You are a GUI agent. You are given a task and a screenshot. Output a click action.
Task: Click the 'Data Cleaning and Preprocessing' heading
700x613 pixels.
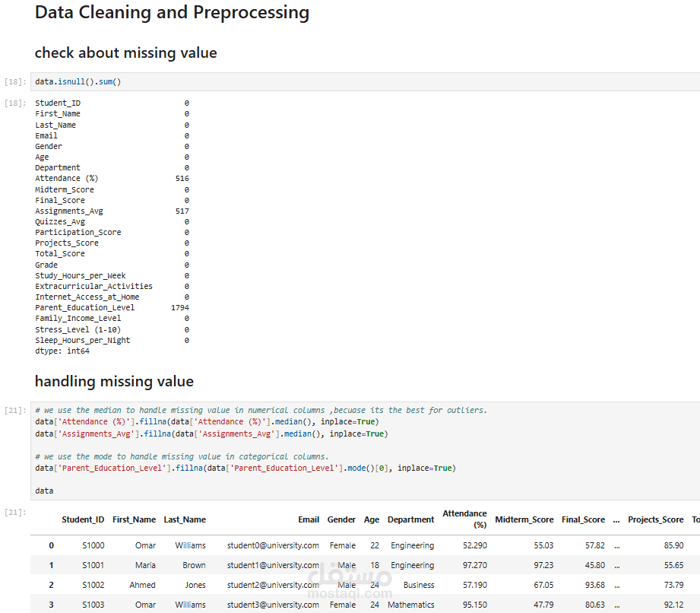172,13
